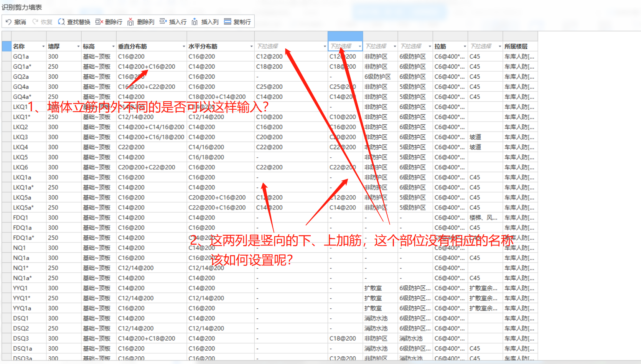Open the 查找替换 find and replace tool

[x=74, y=22]
